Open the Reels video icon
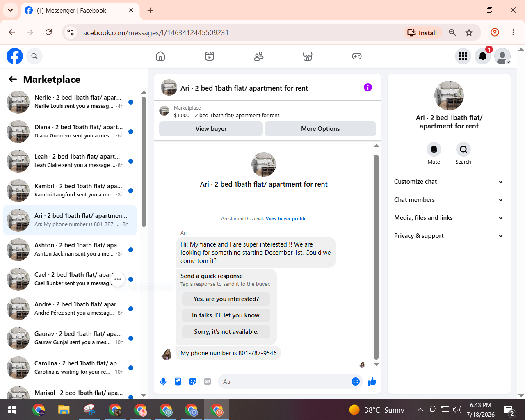Viewport: 525px width, 420px height. click(210, 56)
